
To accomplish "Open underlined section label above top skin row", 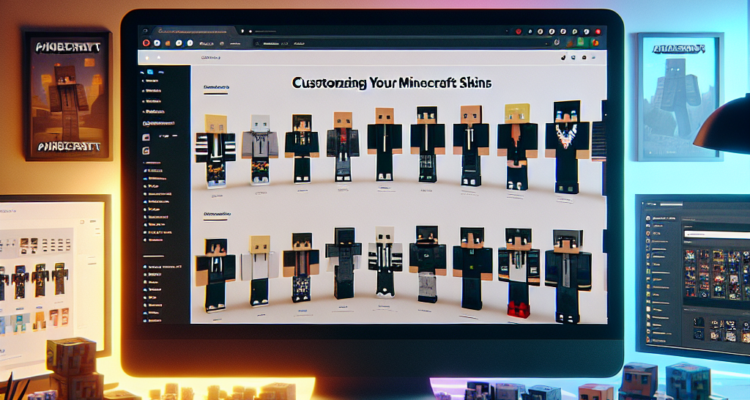I will click(216, 88).
